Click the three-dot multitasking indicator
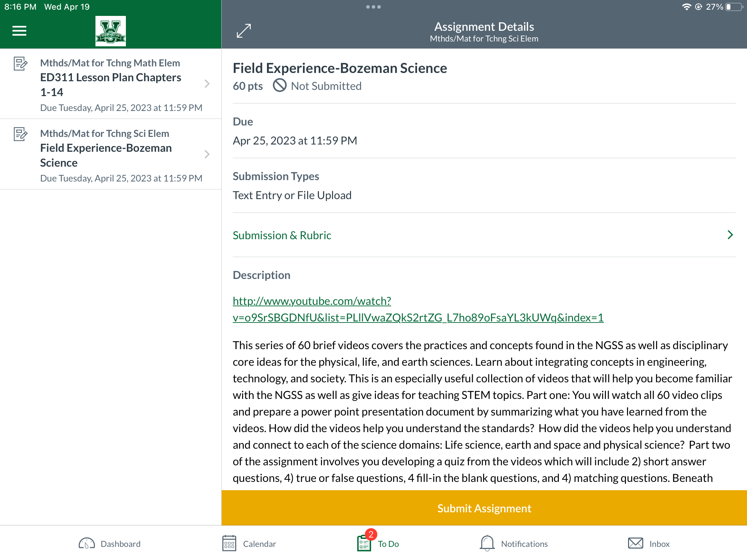Viewport: 747px width, 560px height. click(x=373, y=7)
